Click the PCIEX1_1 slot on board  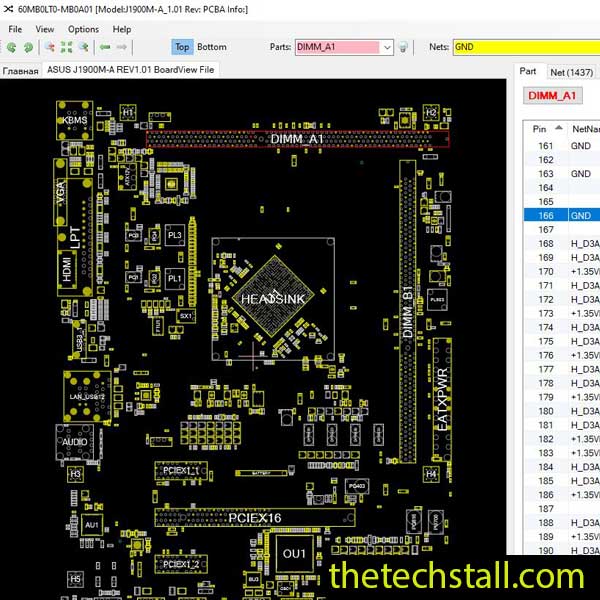[181, 470]
